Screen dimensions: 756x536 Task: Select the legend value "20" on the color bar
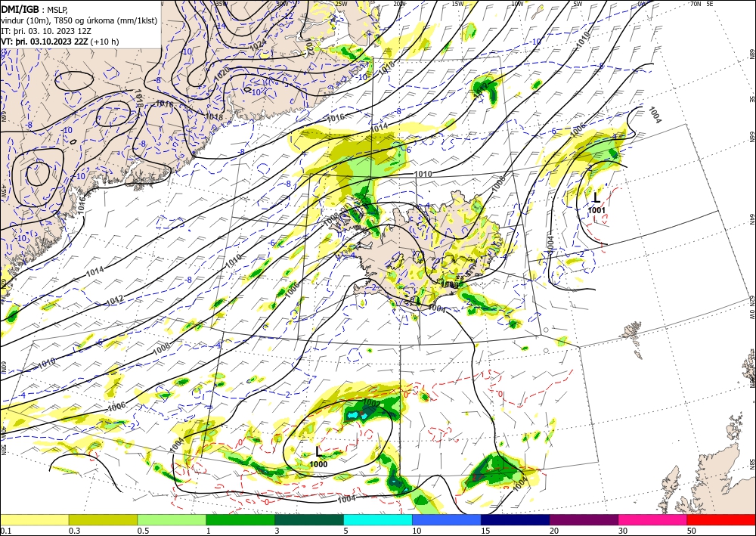pyautogui.click(x=554, y=531)
